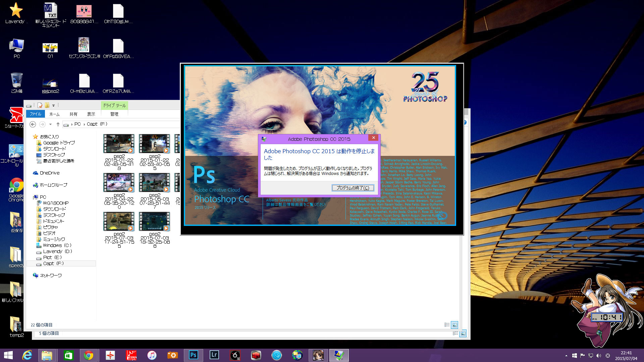Select video pso2 2015-01-22 02-48-05-418

119,152
